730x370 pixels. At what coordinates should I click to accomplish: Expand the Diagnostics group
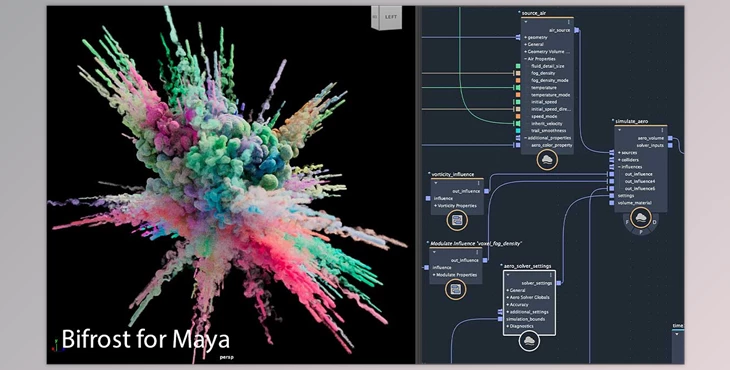pos(507,326)
